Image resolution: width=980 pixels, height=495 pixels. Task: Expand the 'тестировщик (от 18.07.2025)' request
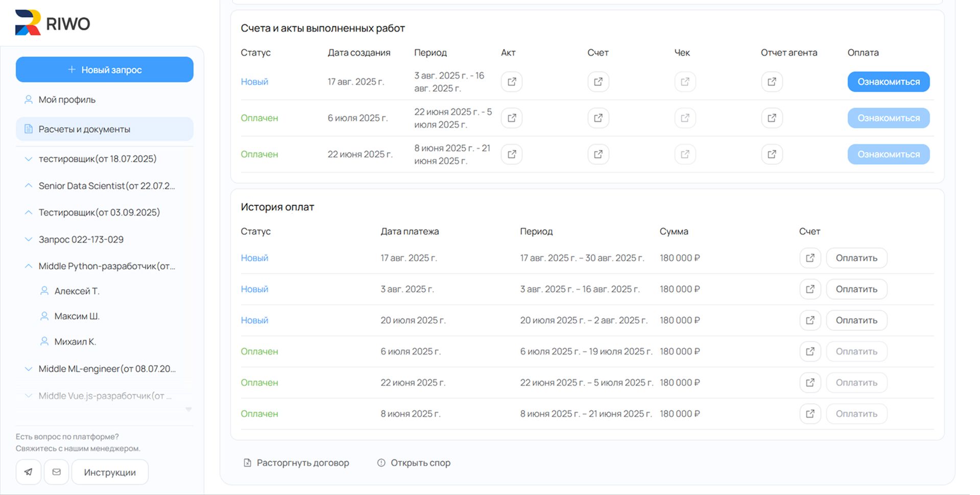tap(29, 159)
